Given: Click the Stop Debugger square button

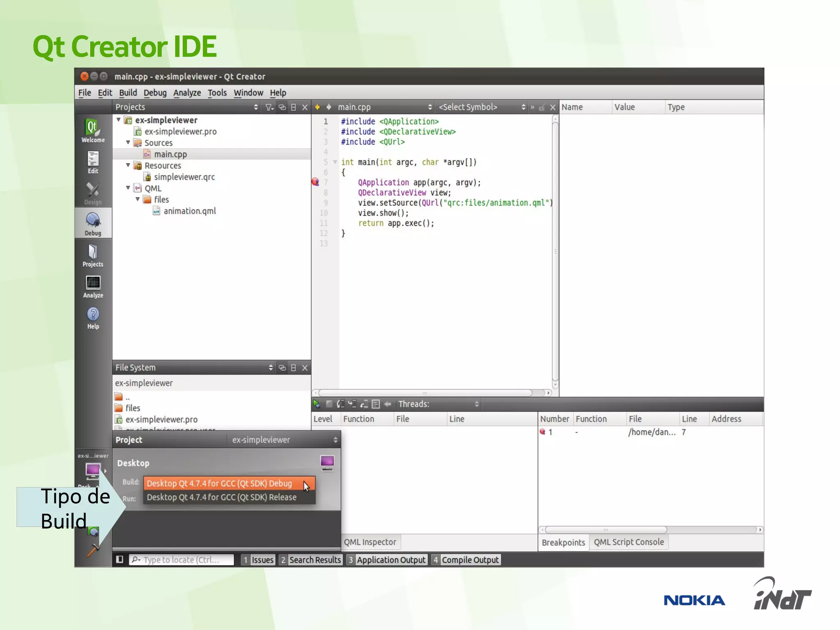Looking at the screenshot, I should point(329,404).
